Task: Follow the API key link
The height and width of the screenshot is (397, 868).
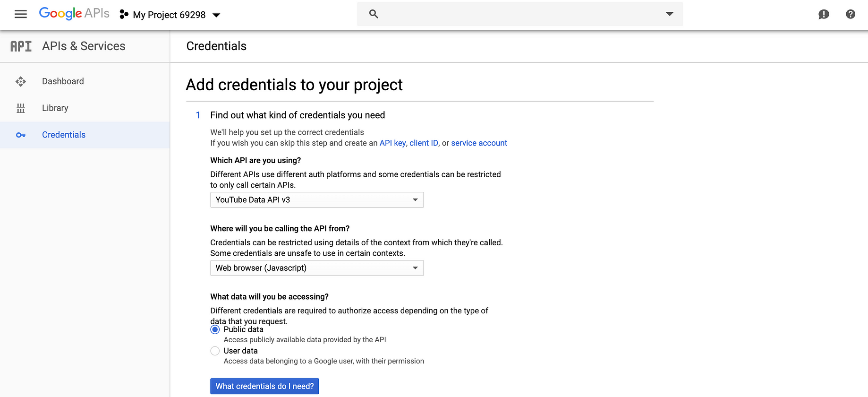Action: (392, 143)
